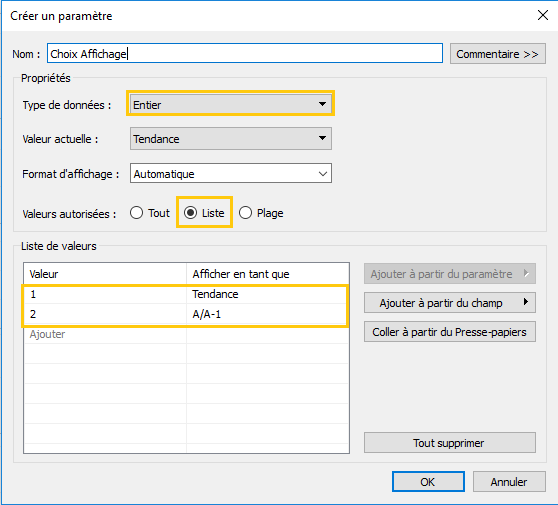Click the Valeur column header
This screenshot has width=558, height=505.
tap(105, 274)
